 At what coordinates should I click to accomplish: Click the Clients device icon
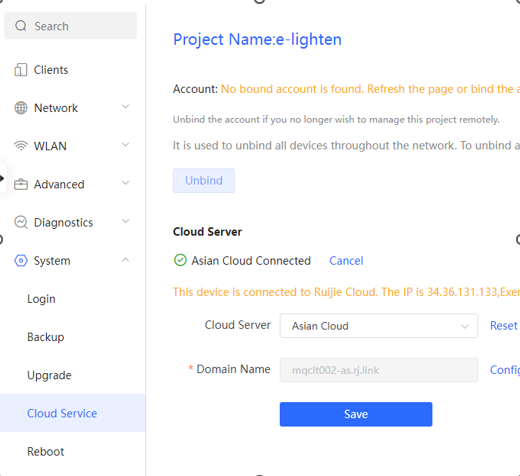[21, 70]
